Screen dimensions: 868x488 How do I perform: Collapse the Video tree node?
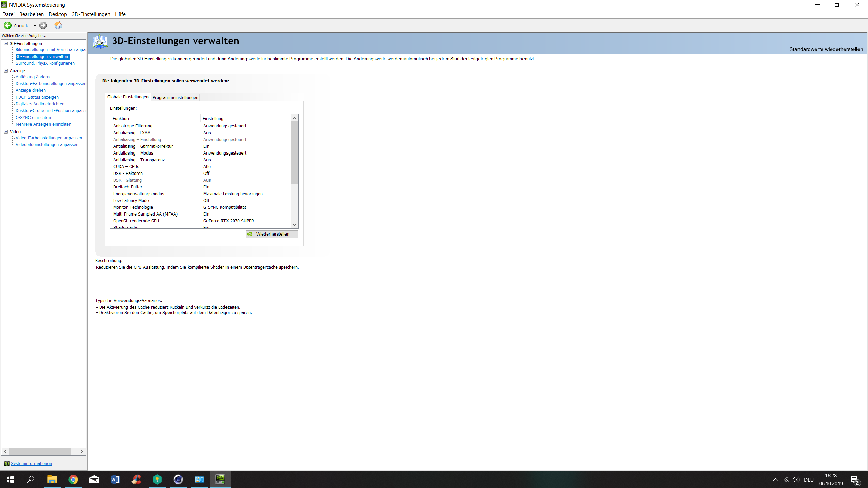click(6, 131)
